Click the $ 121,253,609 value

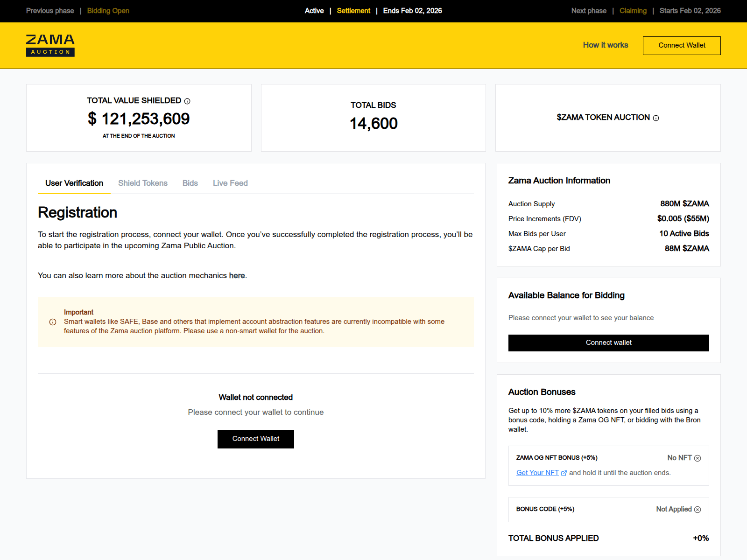(139, 119)
